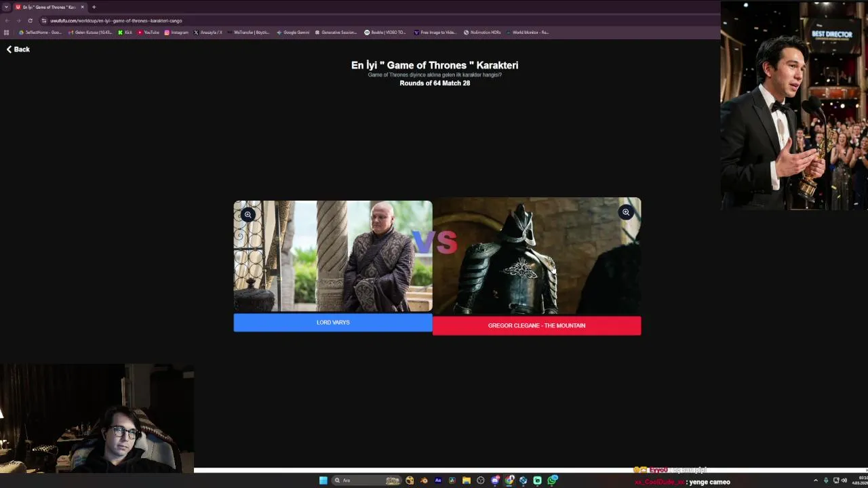868x488 pixels.
Task: Open Blender from taskbar
Action: coord(424,481)
